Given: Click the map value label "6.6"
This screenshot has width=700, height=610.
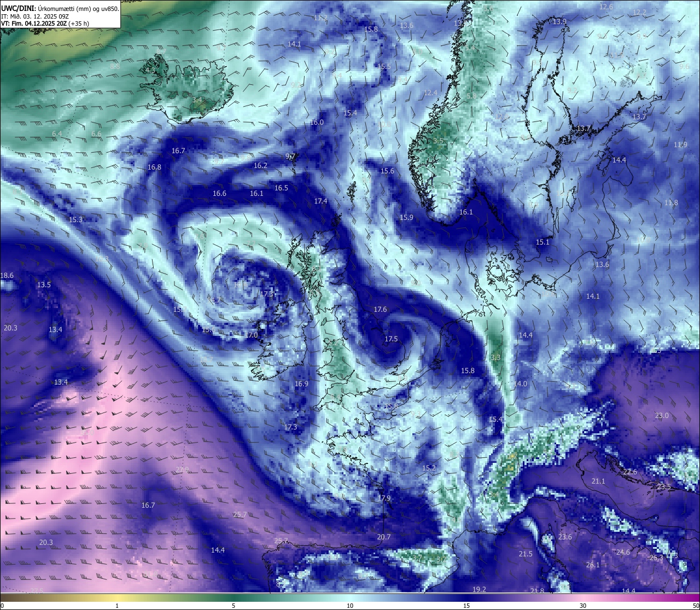Looking at the screenshot, I should 96,134.
